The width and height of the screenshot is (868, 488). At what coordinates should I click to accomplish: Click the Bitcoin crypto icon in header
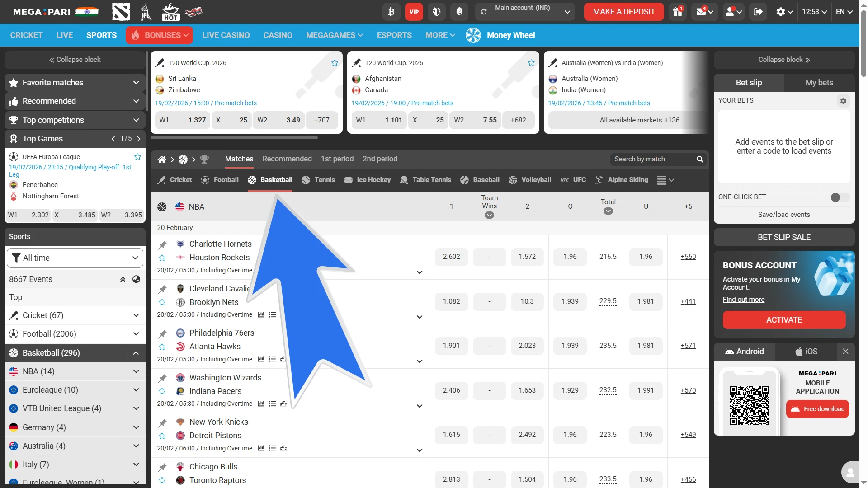pos(391,12)
